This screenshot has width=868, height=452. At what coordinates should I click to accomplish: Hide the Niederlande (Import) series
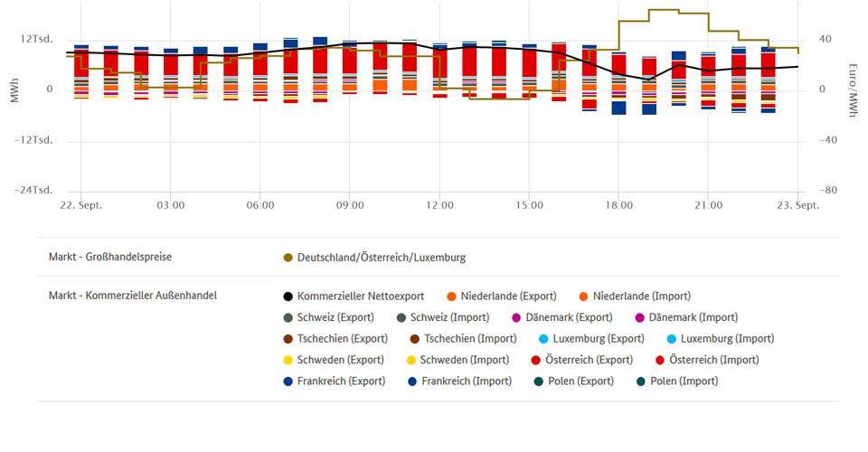(635, 296)
